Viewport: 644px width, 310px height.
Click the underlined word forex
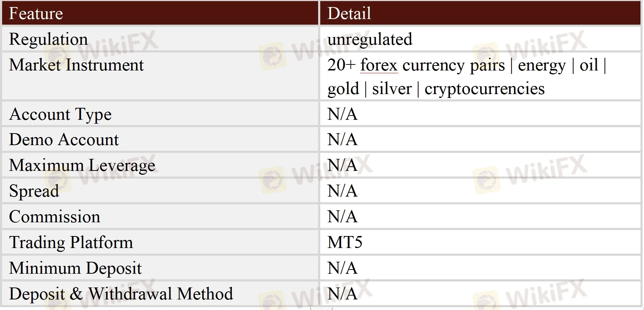click(379, 65)
